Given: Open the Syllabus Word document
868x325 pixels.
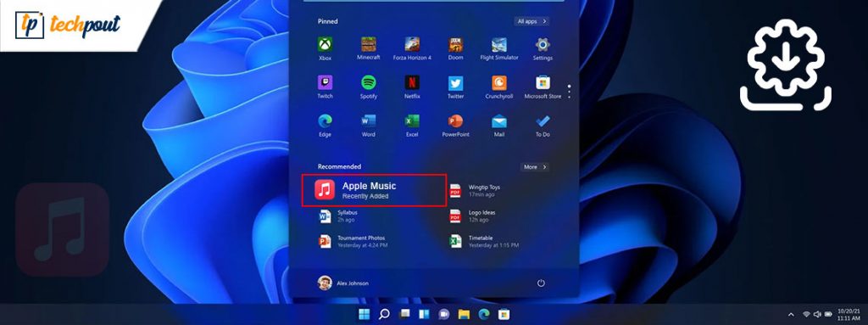Looking at the screenshot, I should pos(339,216).
